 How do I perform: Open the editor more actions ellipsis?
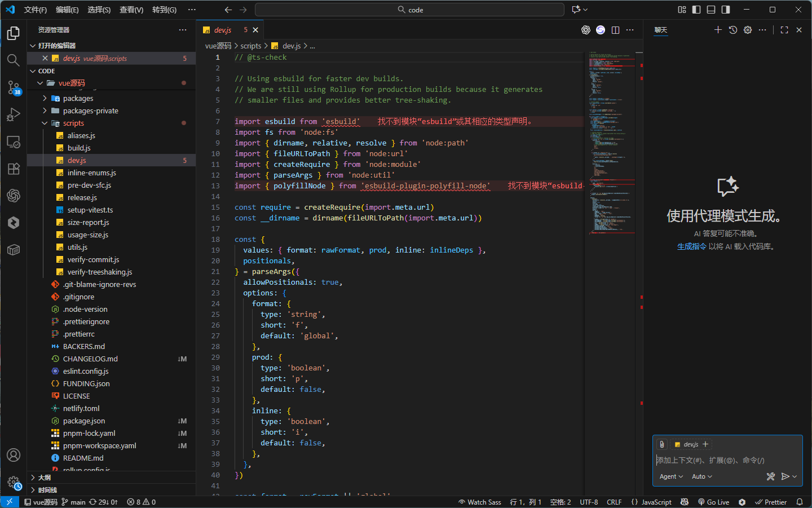pyautogui.click(x=630, y=30)
